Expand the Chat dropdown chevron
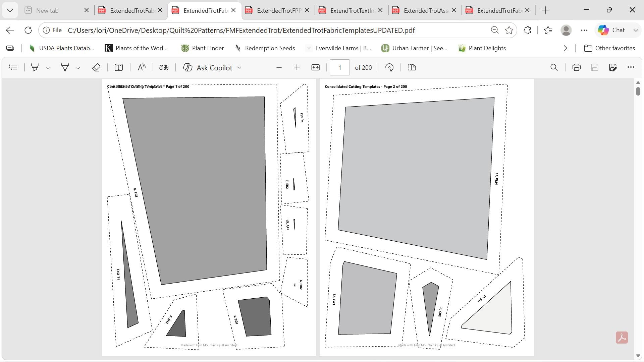 (x=636, y=30)
